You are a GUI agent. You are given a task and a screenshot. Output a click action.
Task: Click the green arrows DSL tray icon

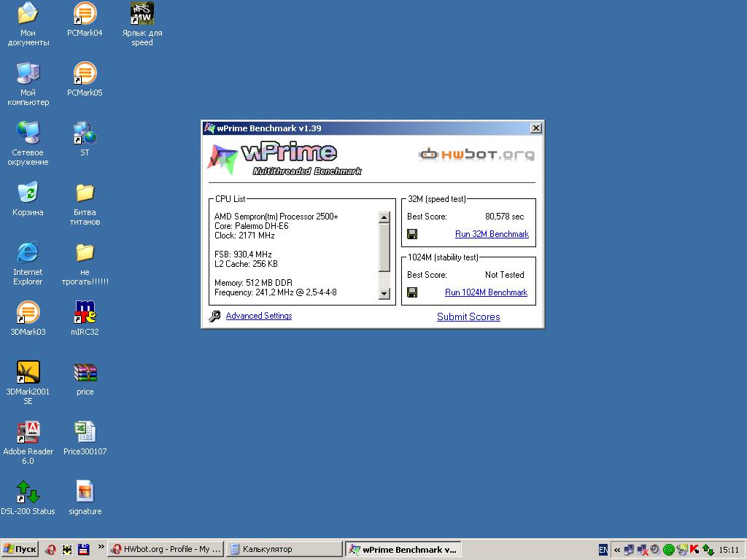pyautogui.click(x=708, y=550)
